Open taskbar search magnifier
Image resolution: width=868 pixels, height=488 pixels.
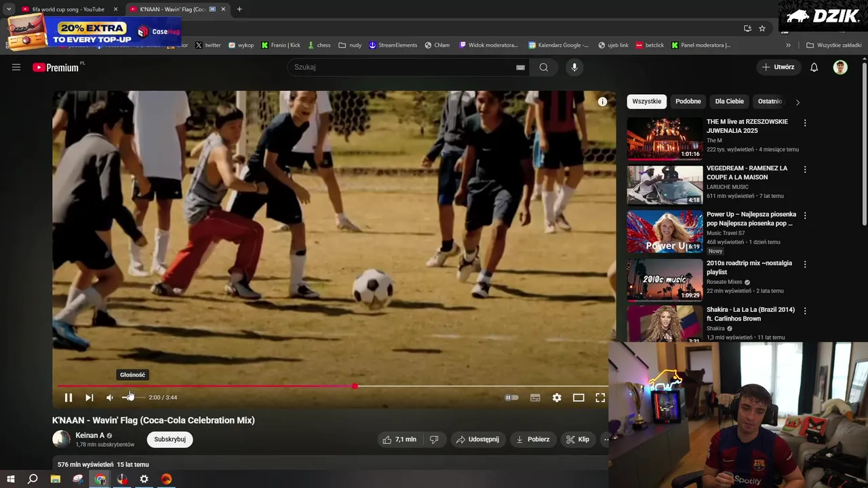pyautogui.click(x=33, y=479)
